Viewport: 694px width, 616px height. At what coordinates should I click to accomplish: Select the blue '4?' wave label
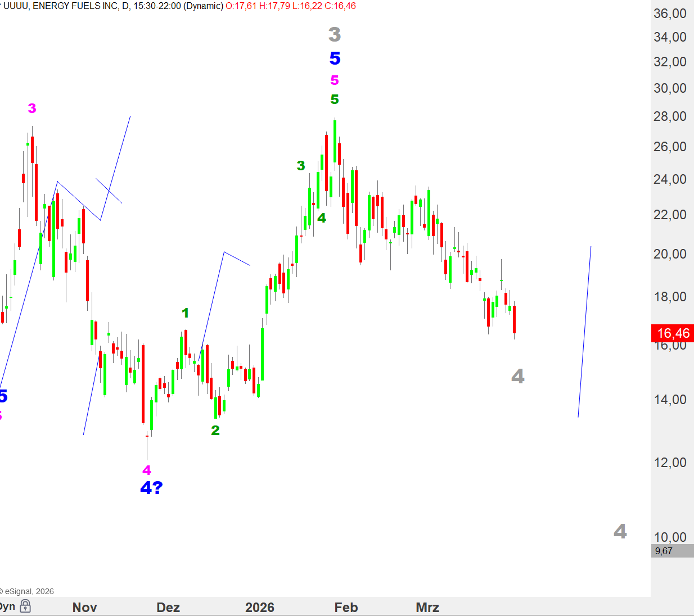click(x=151, y=487)
